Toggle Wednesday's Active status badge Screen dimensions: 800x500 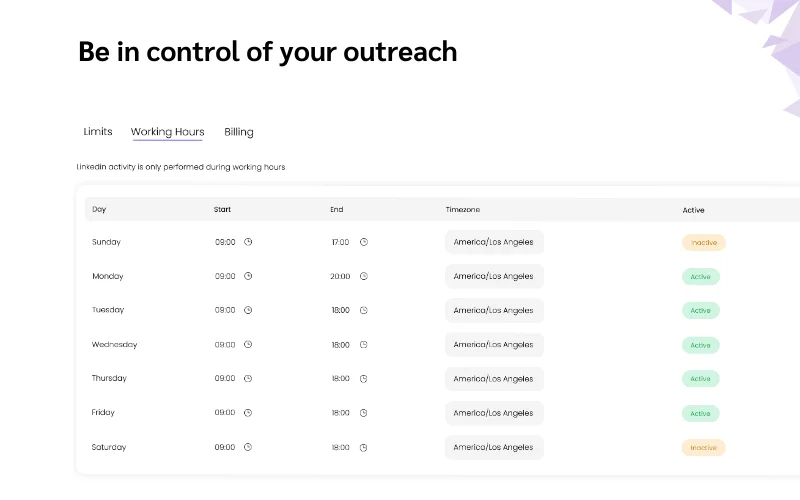click(x=701, y=345)
